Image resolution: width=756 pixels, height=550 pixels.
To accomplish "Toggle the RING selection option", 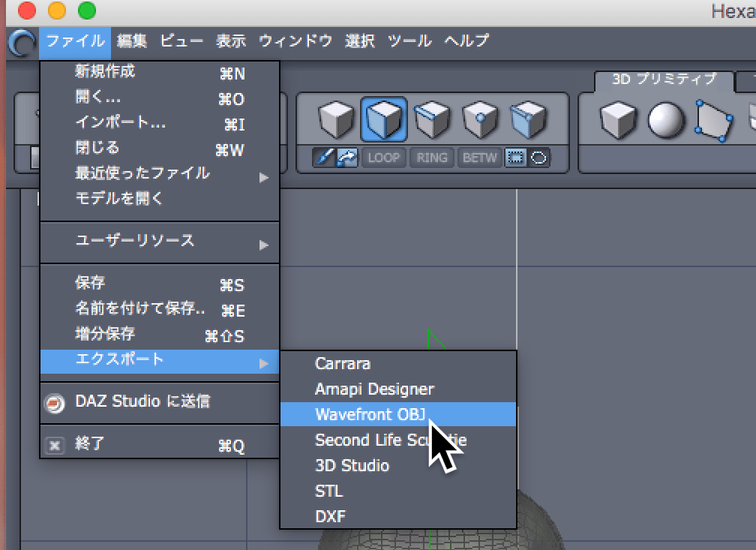I will [x=431, y=158].
